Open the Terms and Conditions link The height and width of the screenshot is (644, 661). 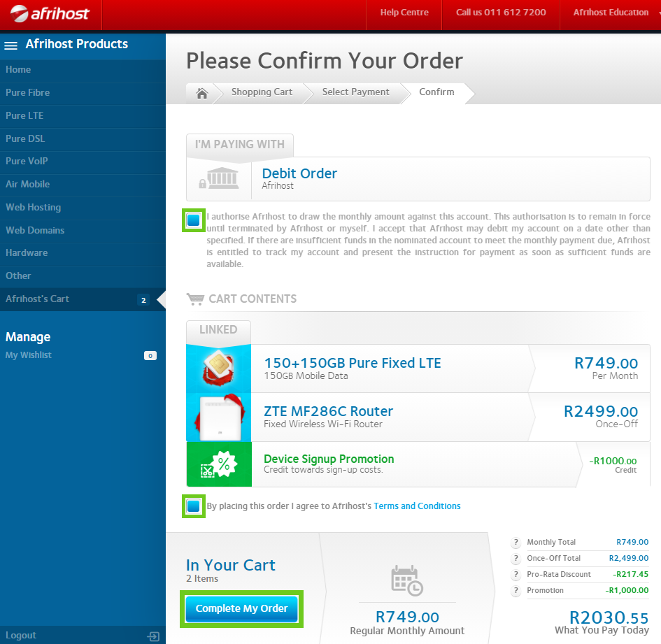417,506
